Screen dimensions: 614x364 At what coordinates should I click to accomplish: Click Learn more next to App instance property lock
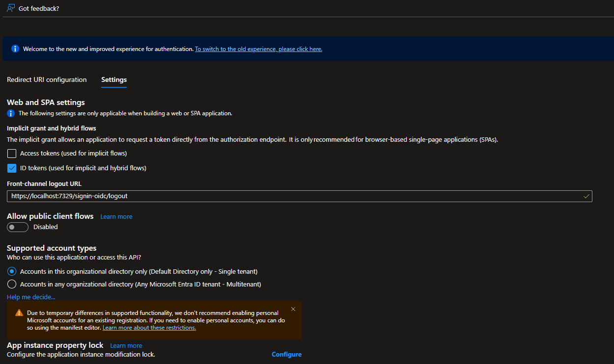click(126, 345)
